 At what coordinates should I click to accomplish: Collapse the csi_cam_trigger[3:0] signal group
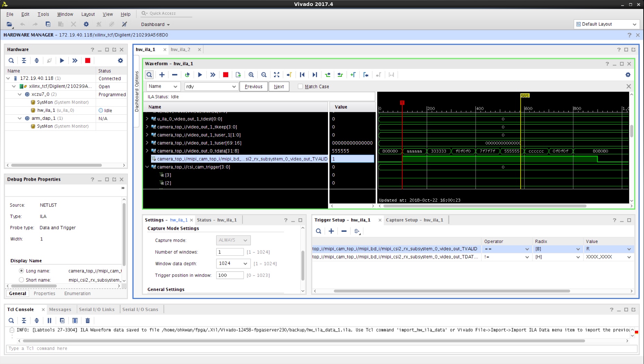tap(147, 167)
